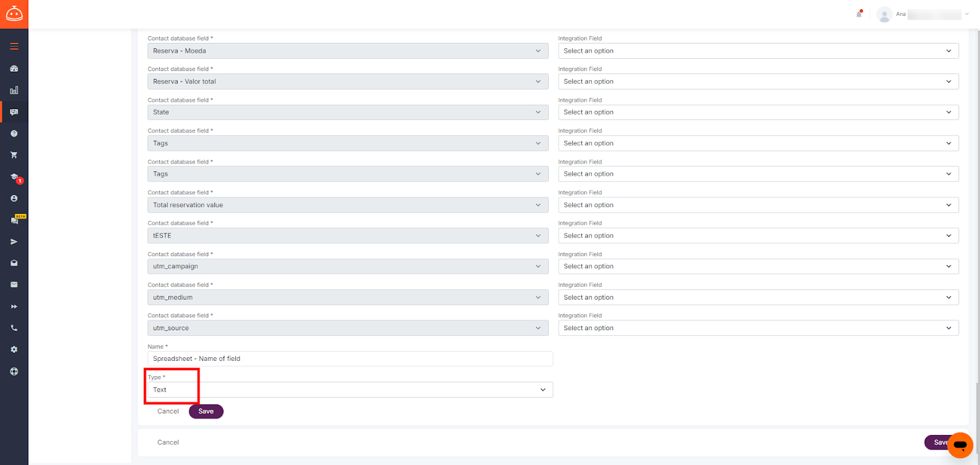Screen dimensions: 980x465
Task: Open the highlighted chat monitor sidebar icon
Action: coord(14,112)
